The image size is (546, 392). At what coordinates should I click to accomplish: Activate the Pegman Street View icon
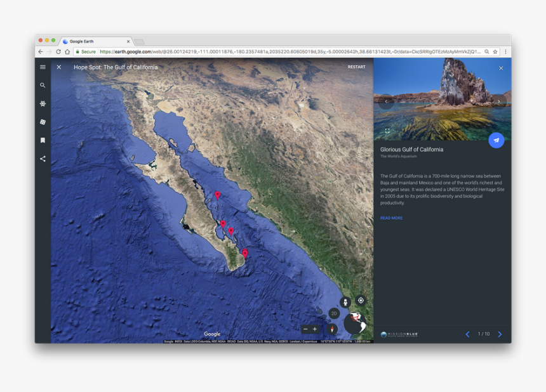(345, 303)
